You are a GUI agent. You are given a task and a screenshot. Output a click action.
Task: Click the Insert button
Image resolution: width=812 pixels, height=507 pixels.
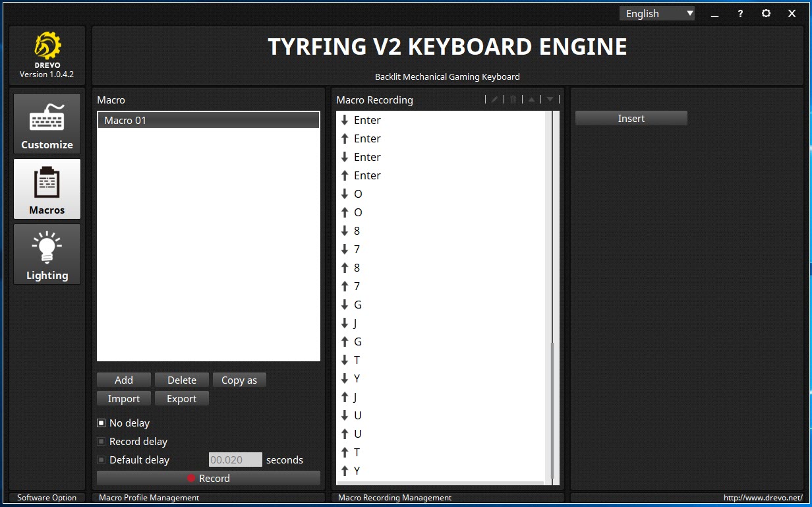[631, 119]
